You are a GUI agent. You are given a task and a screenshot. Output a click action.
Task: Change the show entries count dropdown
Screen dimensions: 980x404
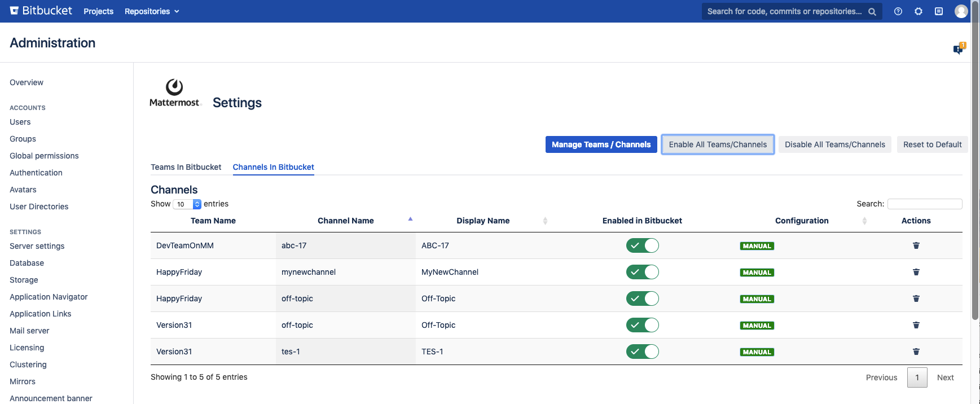(187, 204)
